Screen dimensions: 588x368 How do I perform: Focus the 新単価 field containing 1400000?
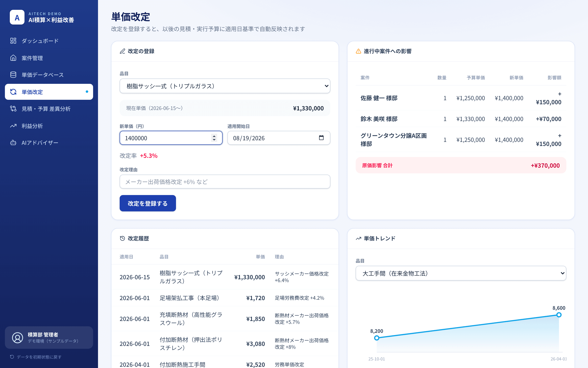171,138
